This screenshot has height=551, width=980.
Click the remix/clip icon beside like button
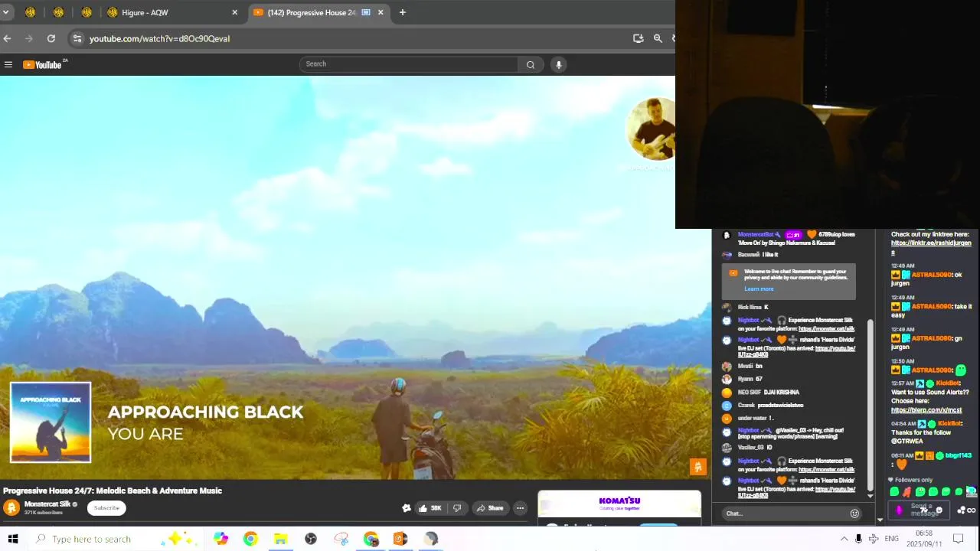[407, 508]
